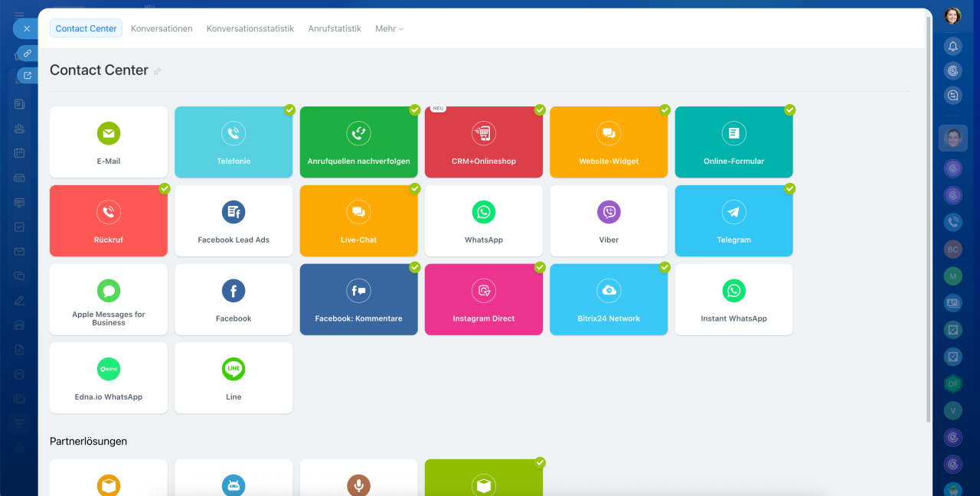Open the blue phone call icon in right sidebar
The image size is (980, 496).
coord(952,222)
